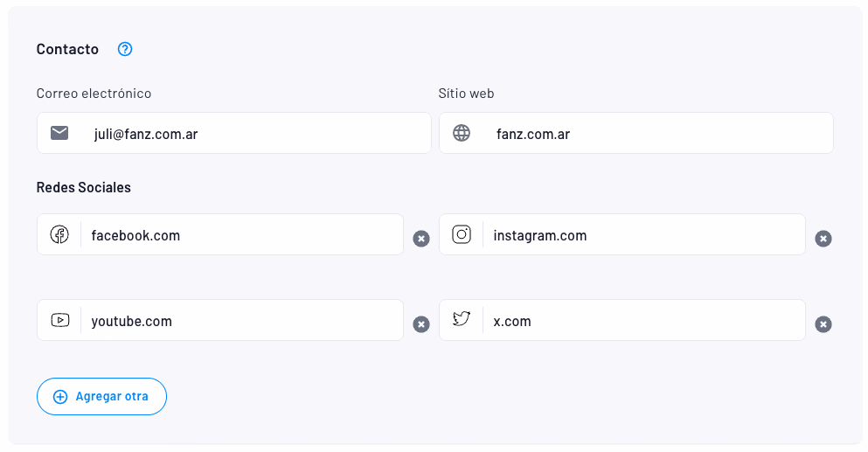Click the Facebook logo icon

pos(59,234)
